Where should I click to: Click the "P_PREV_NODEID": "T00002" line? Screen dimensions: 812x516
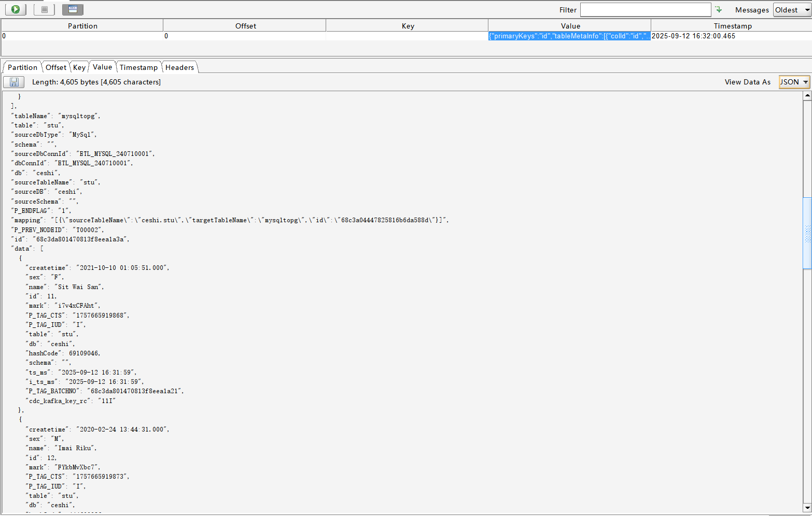(58, 230)
